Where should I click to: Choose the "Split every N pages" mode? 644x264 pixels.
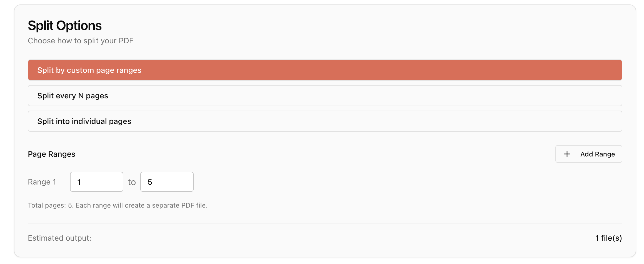click(x=325, y=96)
